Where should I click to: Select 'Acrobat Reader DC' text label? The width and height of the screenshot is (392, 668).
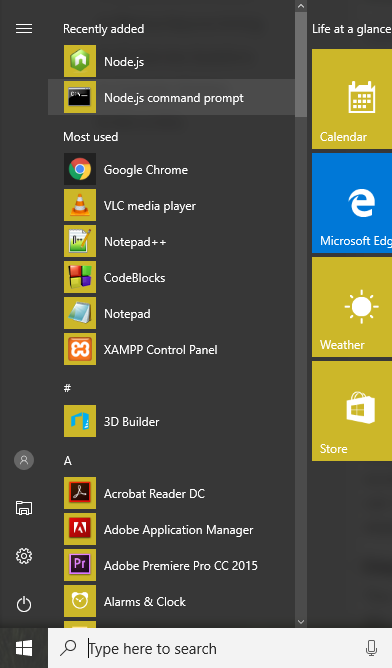pyautogui.click(x=154, y=494)
